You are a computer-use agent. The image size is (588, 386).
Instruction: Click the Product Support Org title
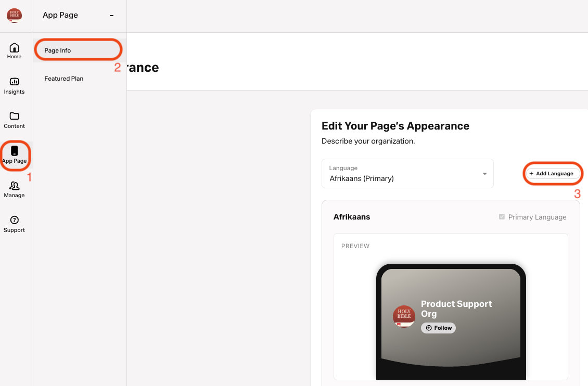(456, 309)
